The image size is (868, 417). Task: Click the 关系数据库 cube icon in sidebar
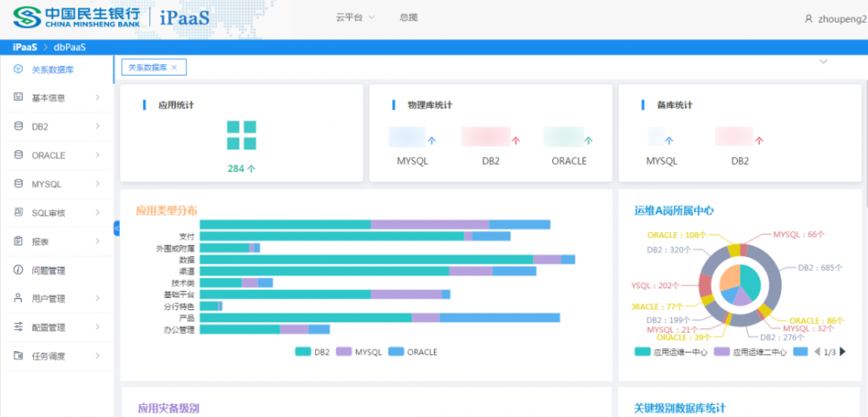[x=18, y=69]
